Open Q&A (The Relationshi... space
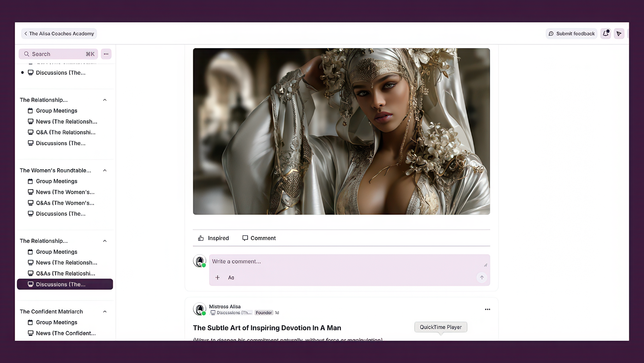644x363 pixels. [65, 132]
